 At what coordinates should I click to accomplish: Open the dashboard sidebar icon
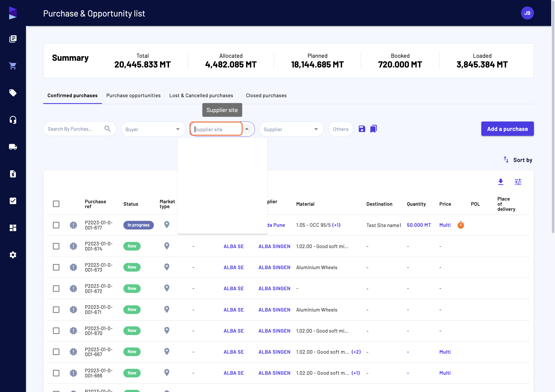13,228
